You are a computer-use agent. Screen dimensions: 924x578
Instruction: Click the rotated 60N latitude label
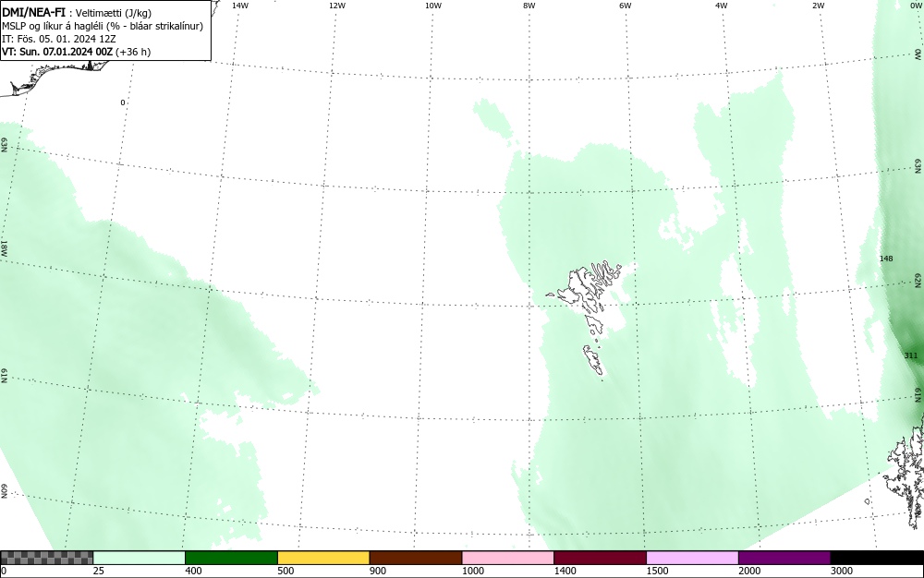4,491
